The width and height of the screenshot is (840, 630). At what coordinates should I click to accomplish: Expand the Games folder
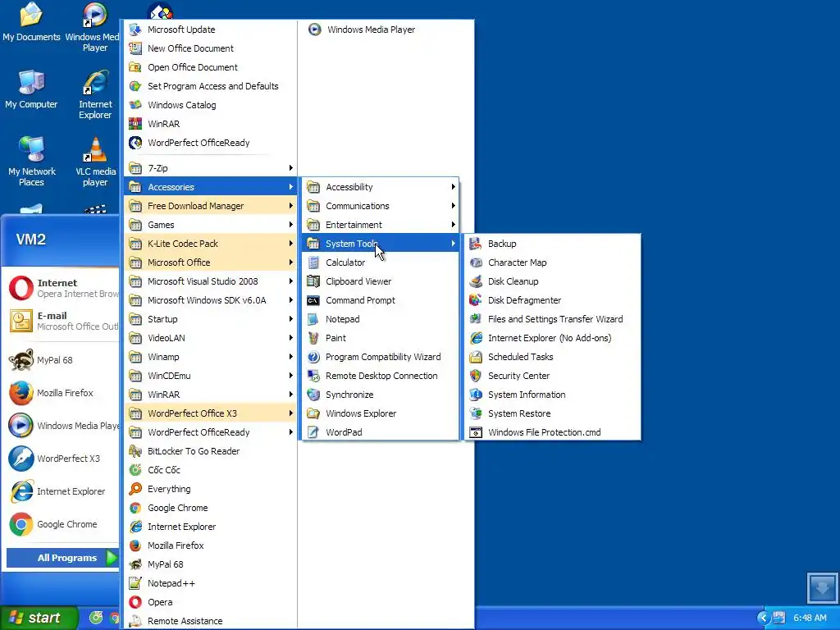click(210, 225)
